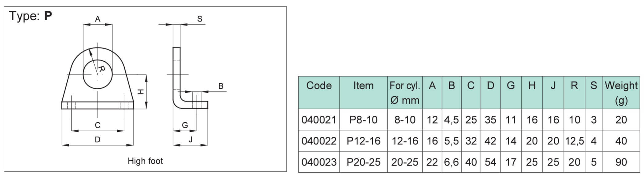The image size is (644, 177).
Task: Select product code 040023
Action: 319,162
